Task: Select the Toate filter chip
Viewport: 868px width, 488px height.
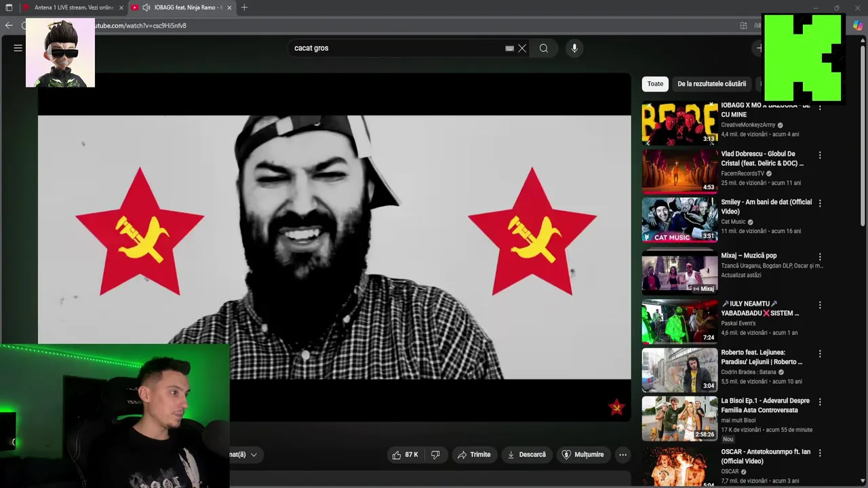Action: pos(655,84)
